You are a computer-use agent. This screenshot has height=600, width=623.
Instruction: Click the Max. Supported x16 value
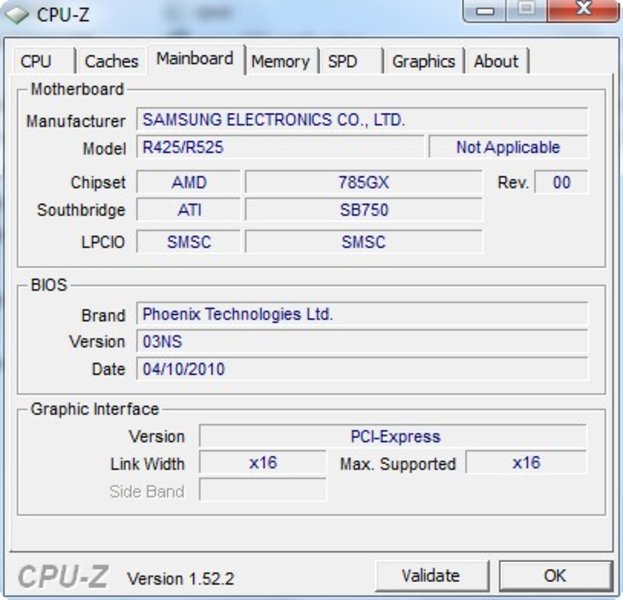pos(526,463)
